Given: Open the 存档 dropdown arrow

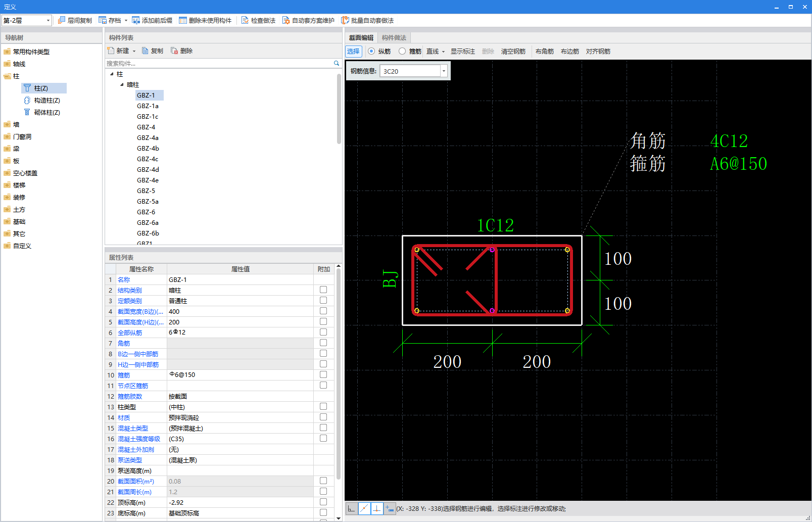Looking at the screenshot, I should (126, 21).
